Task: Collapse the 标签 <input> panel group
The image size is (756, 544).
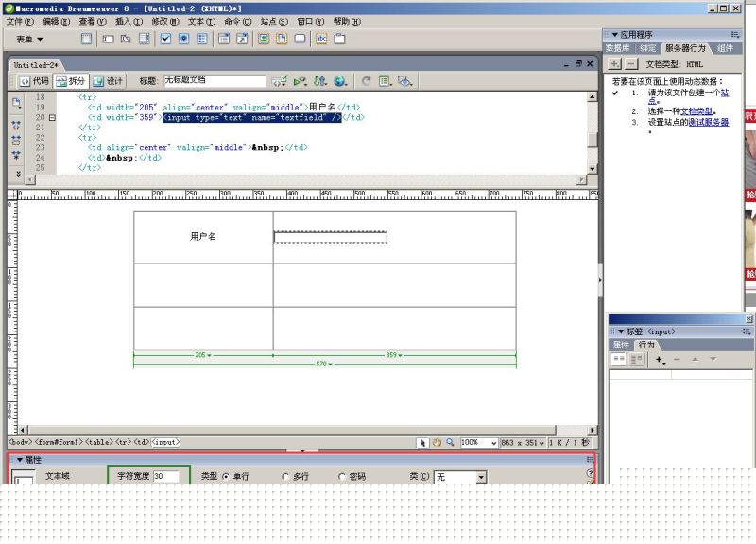Action: pos(621,331)
